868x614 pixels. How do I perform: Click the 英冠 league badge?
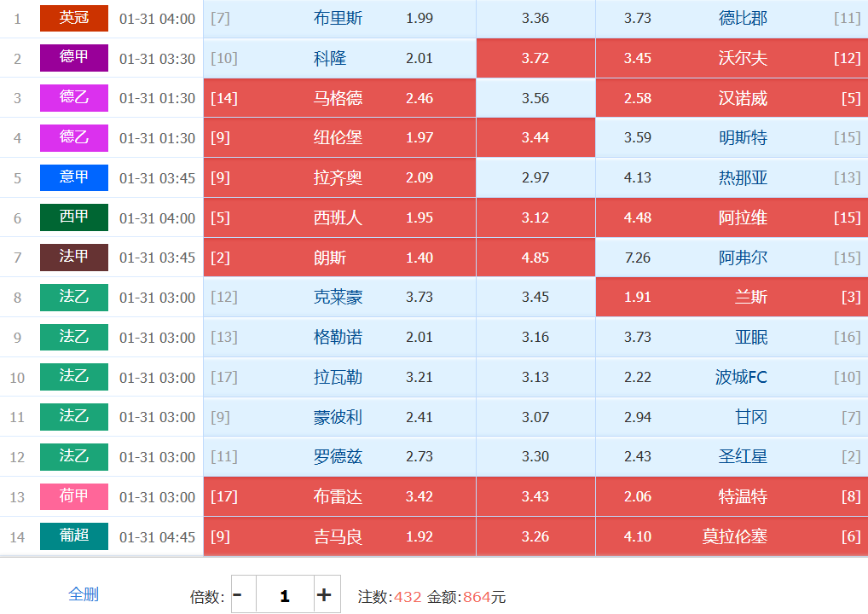(74, 18)
